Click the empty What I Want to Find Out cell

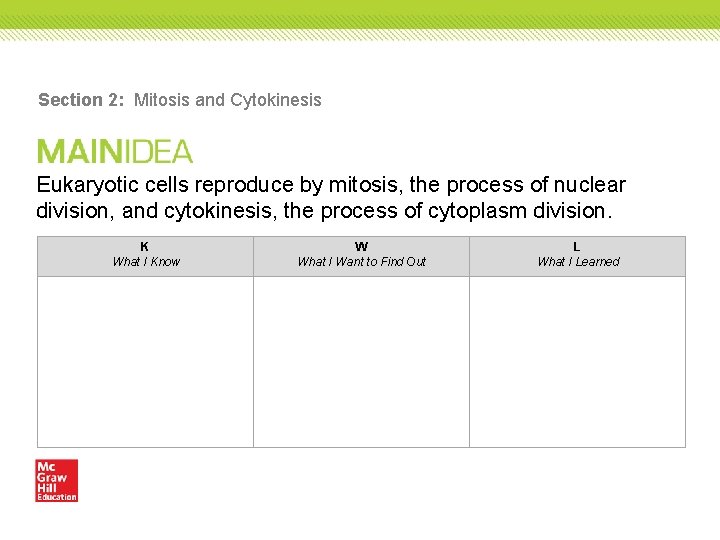(x=361, y=362)
